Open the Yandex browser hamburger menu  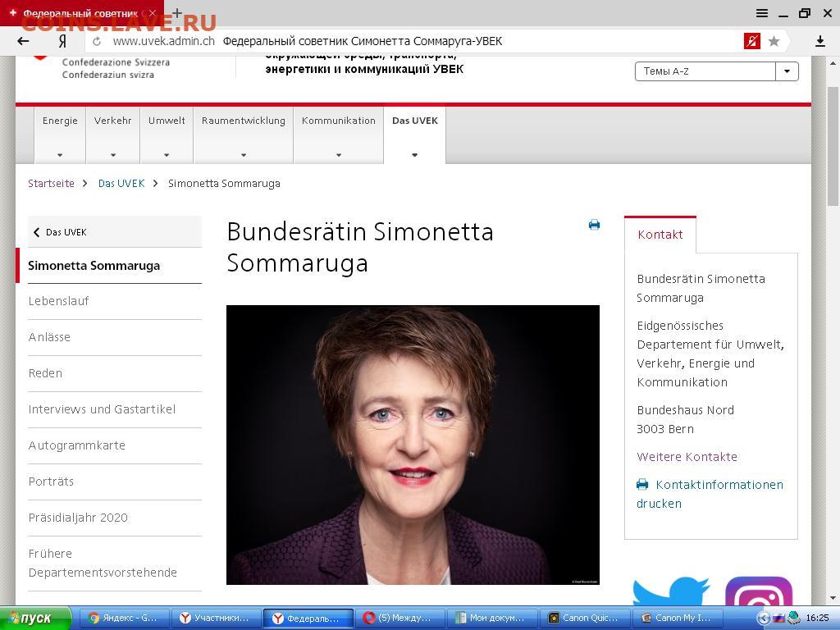(x=762, y=13)
